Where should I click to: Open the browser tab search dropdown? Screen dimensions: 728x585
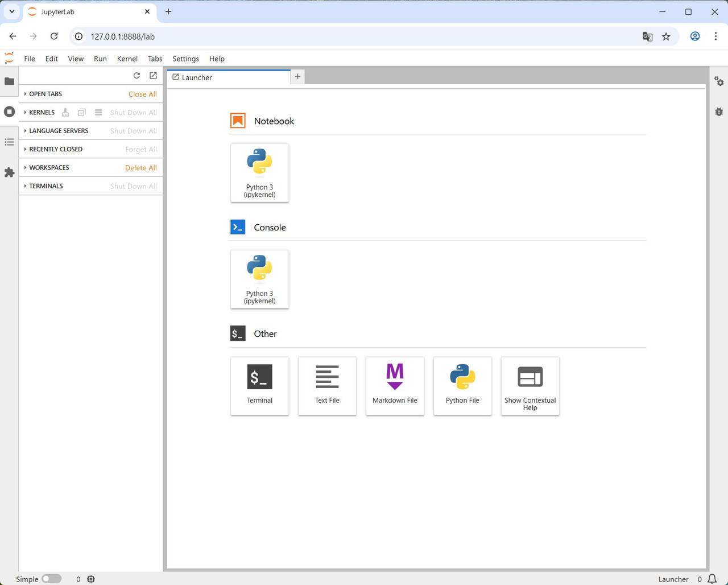point(11,11)
